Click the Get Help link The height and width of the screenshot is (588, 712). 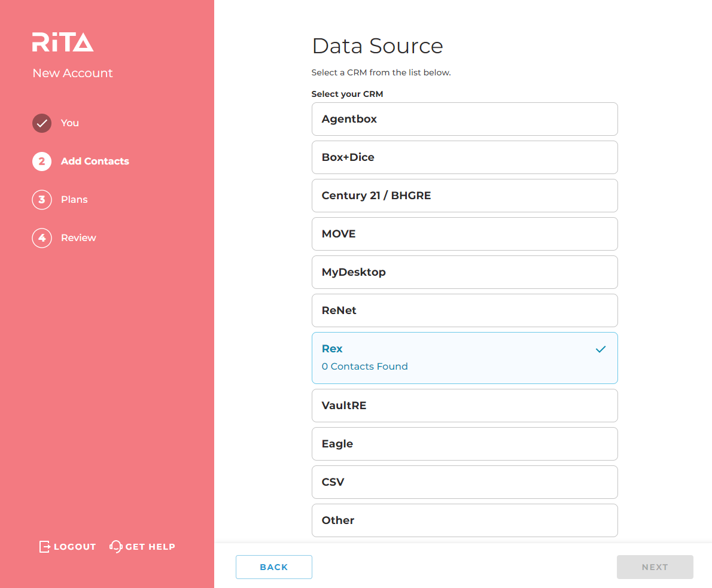[x=142, y=547]
